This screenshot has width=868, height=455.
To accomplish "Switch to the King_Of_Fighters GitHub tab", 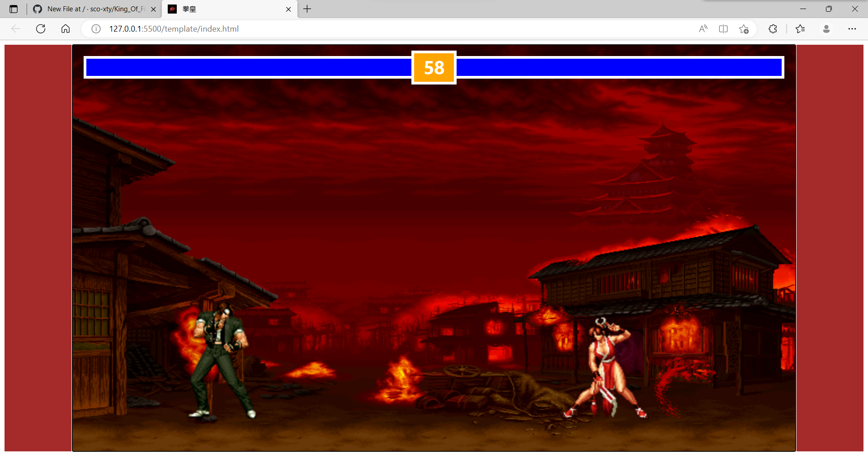I will point(90,9).
